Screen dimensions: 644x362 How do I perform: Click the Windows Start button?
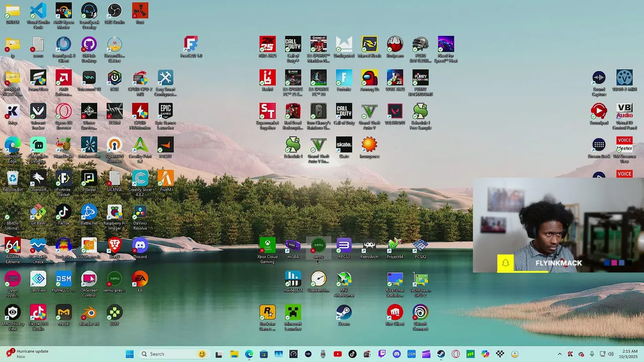click(129, 354)
